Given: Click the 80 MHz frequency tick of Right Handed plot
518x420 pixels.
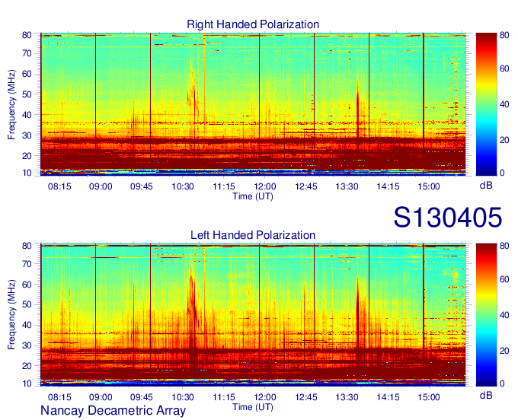Looking at the screenshot, I should click(27, 35).
